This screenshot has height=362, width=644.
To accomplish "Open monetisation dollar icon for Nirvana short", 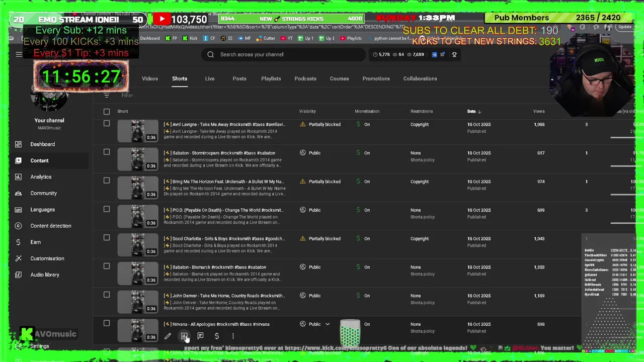I will (x=217, y=336).
